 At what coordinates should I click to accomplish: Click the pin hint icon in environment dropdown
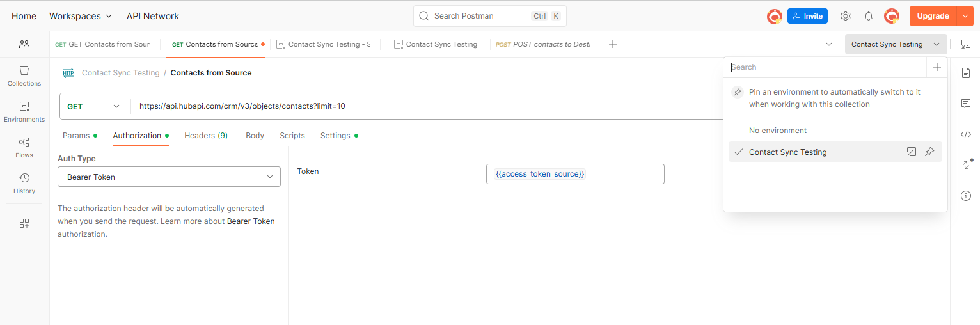[738, 92]
